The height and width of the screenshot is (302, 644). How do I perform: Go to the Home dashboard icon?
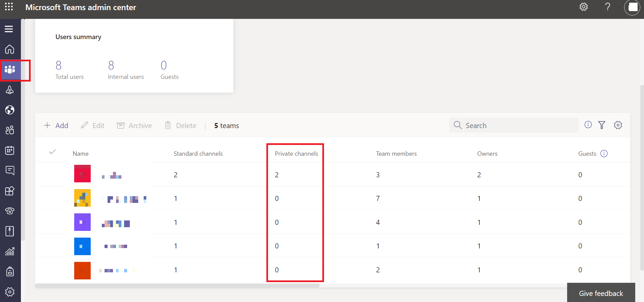10,49
